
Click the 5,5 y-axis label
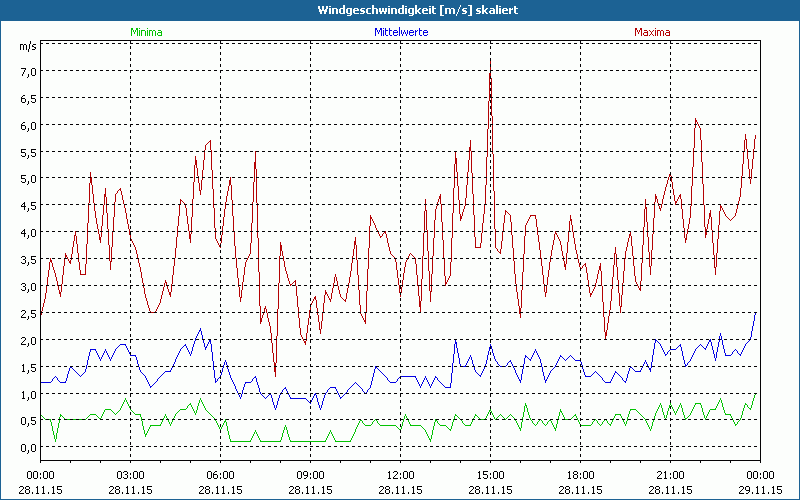click(x=27, y=152)
